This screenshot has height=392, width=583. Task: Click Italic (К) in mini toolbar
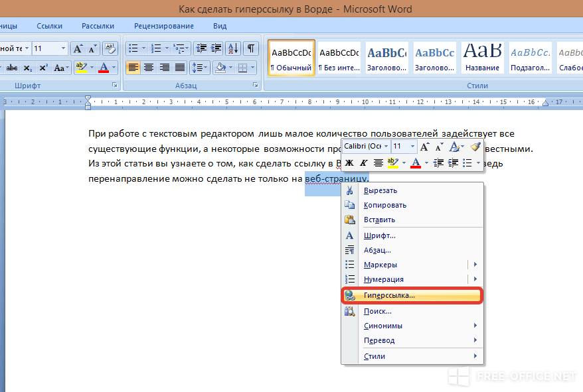tap(363, 163)
